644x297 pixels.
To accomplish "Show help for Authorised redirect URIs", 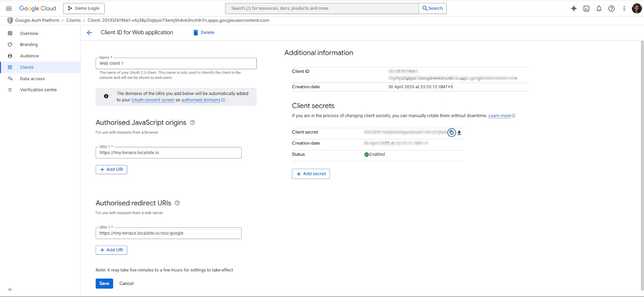I will point(177,203).
